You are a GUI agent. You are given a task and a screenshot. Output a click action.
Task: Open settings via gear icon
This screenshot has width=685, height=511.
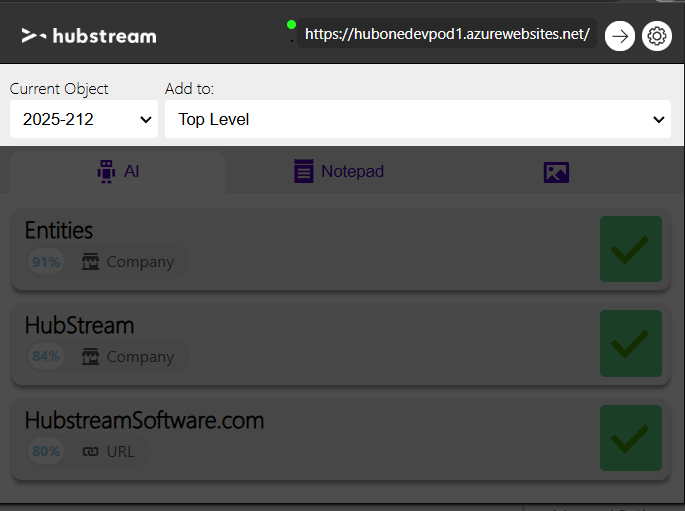point(657,36)
